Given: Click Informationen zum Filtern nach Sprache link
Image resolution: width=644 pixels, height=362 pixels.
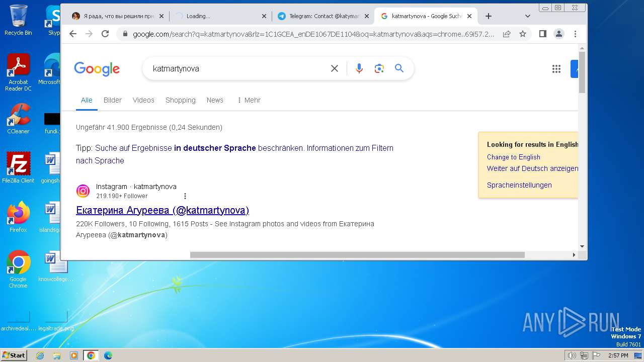Looking at the screenshot, I should (234, 154).
